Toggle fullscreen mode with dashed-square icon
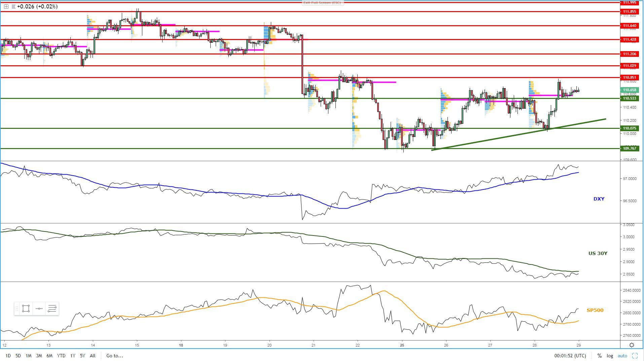The height and width of the screenshot is (361, 644). [x=635, y=356]
